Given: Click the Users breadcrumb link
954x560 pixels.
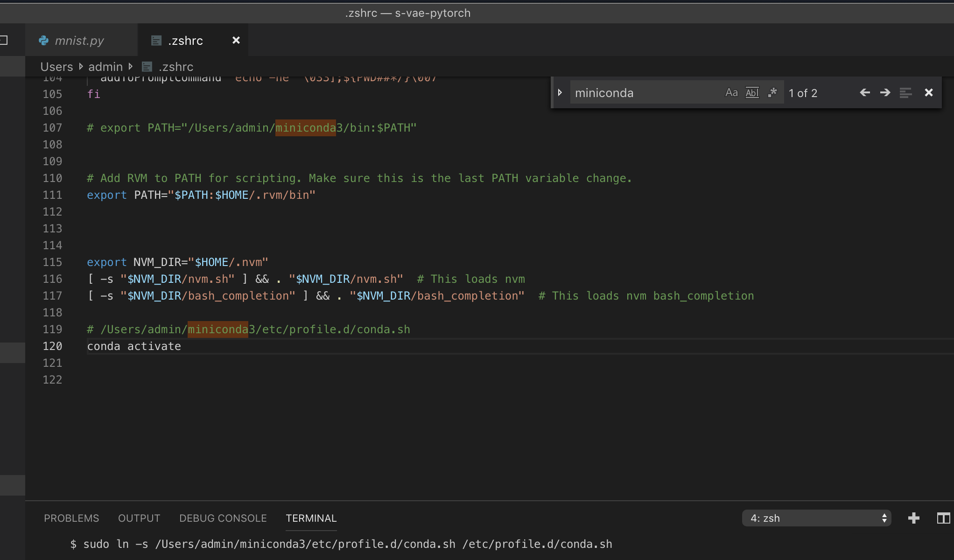Looking at the screenshot, I should 56,66.
